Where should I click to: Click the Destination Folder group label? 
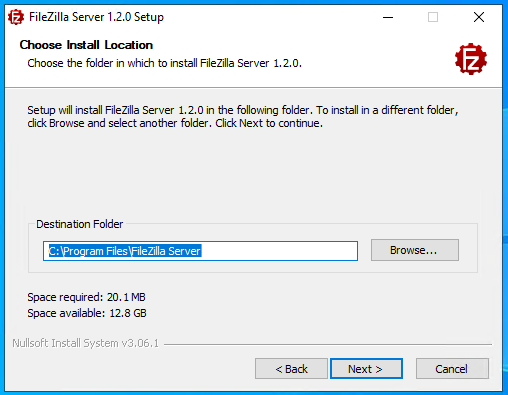click(79, 224)
